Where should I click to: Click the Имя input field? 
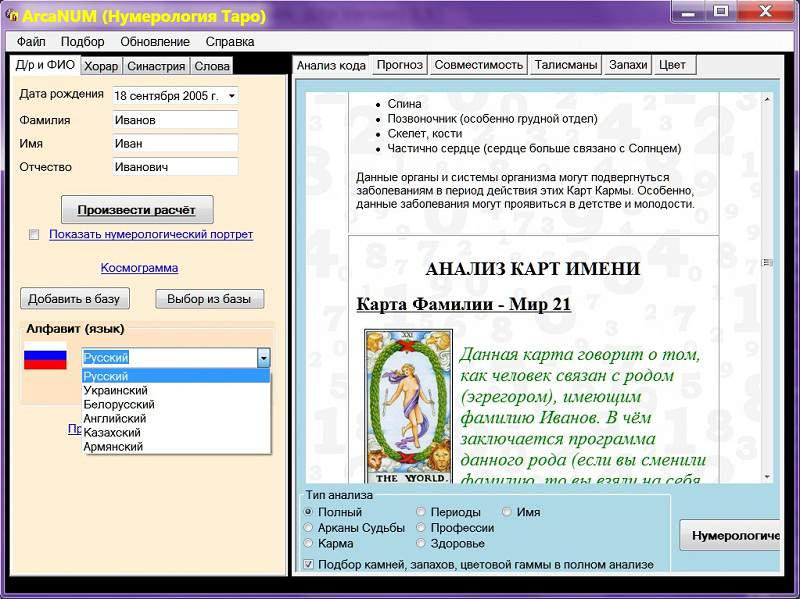tap(175, 143)
